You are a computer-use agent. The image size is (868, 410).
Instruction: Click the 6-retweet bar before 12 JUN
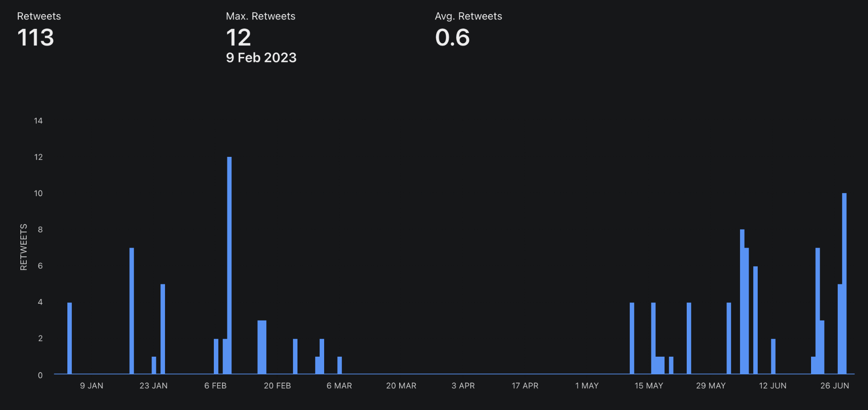pyautogui.click(x=755, y=320)
